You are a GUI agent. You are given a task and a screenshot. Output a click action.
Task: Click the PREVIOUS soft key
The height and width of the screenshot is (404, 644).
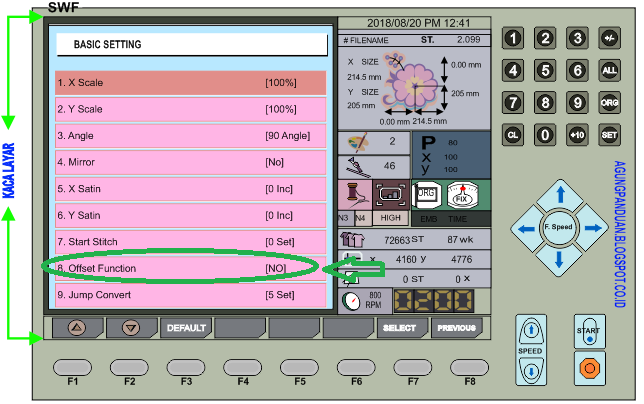[x=456, y=328]
